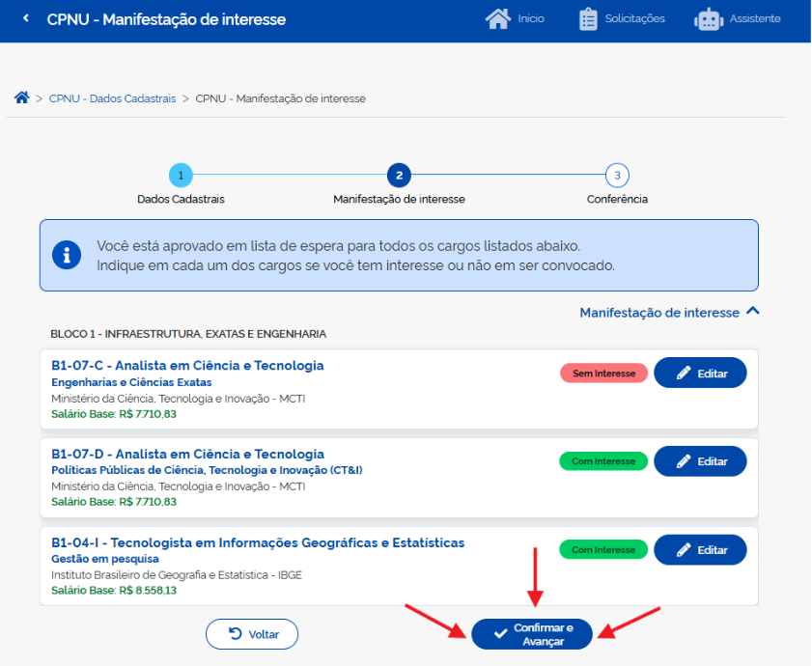Click Com Interesse badge on B1-07-D
This screenshot has width=812, height=666.
point(603,461)
